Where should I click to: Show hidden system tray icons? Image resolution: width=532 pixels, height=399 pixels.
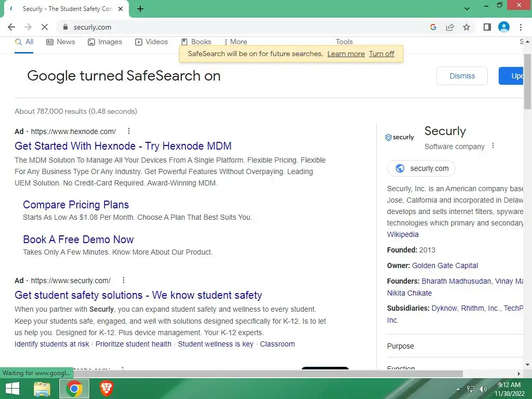click(x=458, y=389)
